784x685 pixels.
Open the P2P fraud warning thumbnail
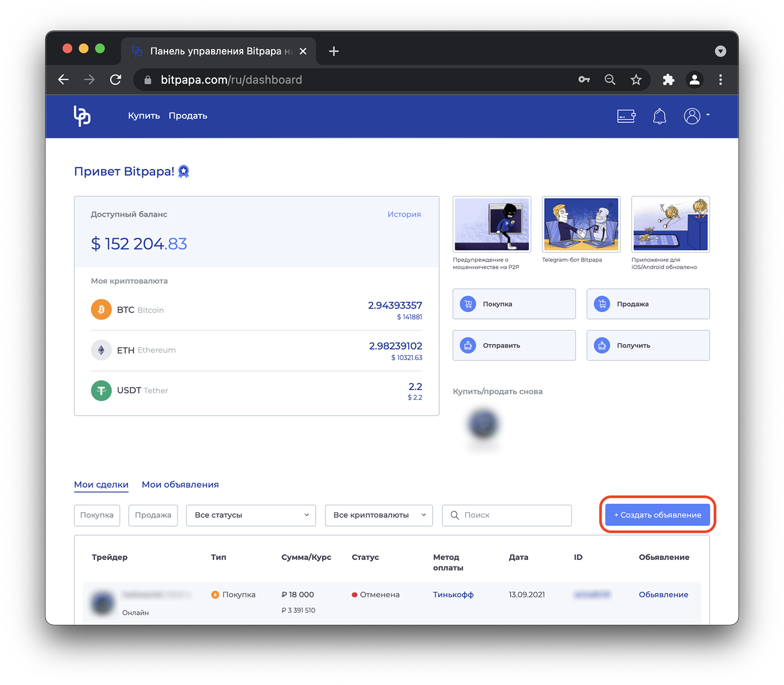coord(492,224)
